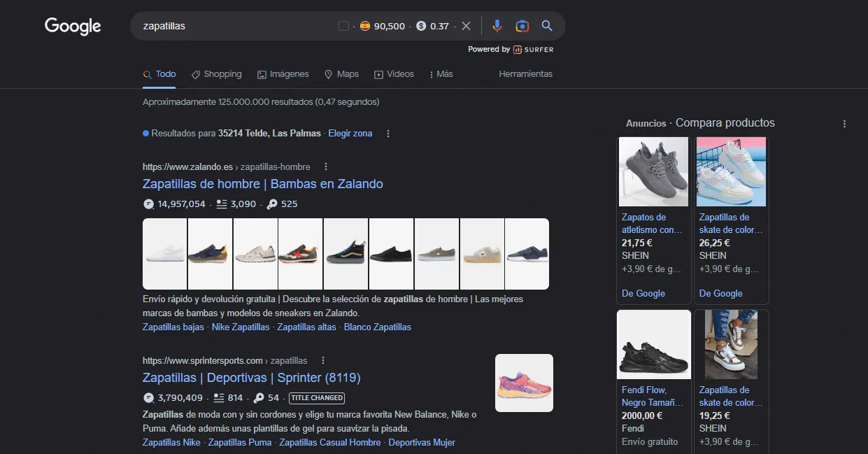The height and width of the screenshot is (454, 868).
Task: Expand the Más search filter menu
Action: click(441, 74)
